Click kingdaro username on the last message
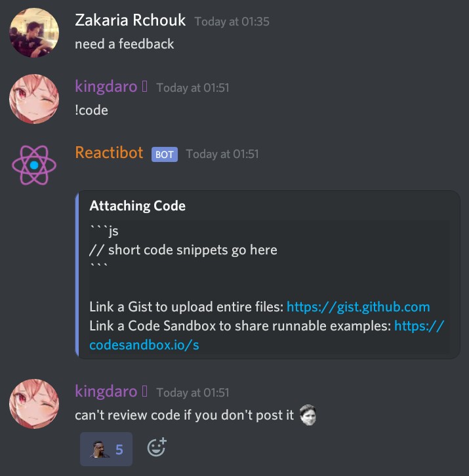Image resolution: width=469 pixels, height=476 pixels. pos(106,391)
